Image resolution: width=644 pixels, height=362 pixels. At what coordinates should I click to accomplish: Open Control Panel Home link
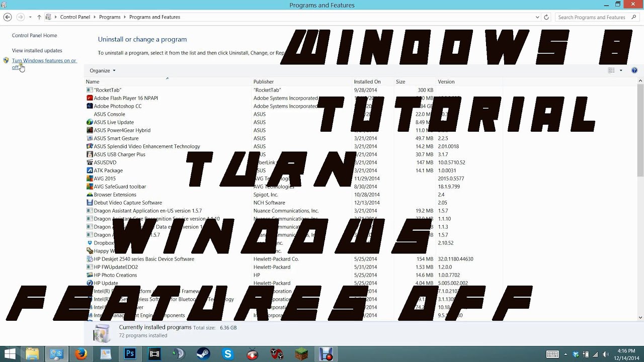pyautogui.click(x=34, y=36)
